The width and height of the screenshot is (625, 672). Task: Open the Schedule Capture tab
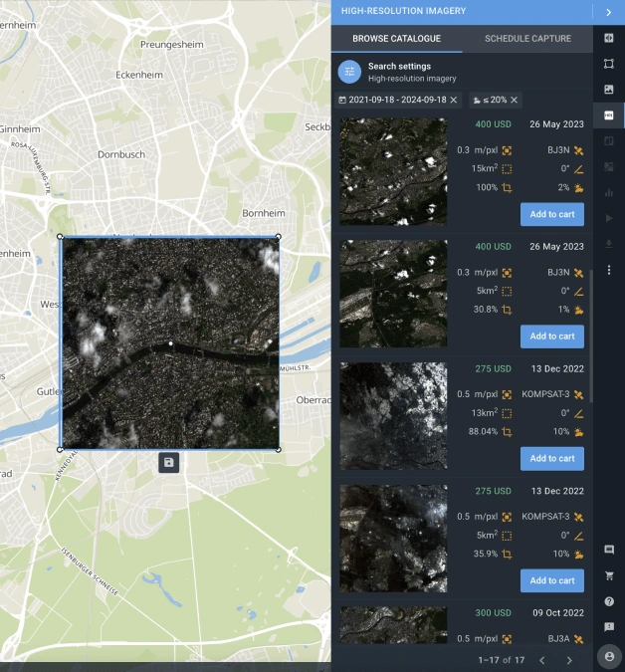coord(527,39)
